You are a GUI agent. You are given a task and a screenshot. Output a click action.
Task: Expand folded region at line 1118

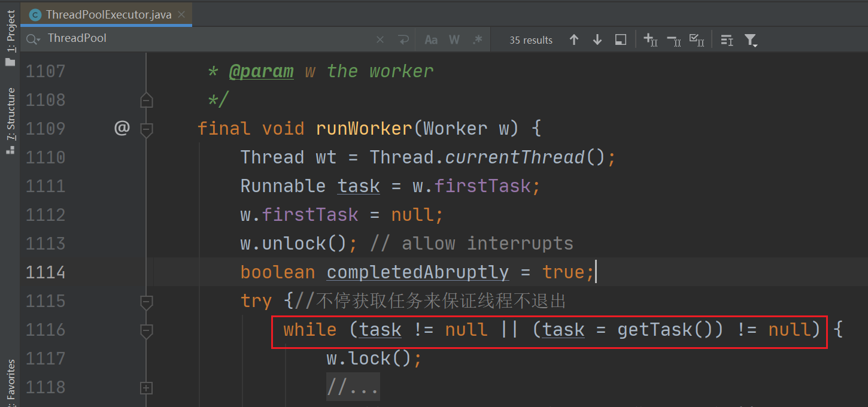pos(146,388)
